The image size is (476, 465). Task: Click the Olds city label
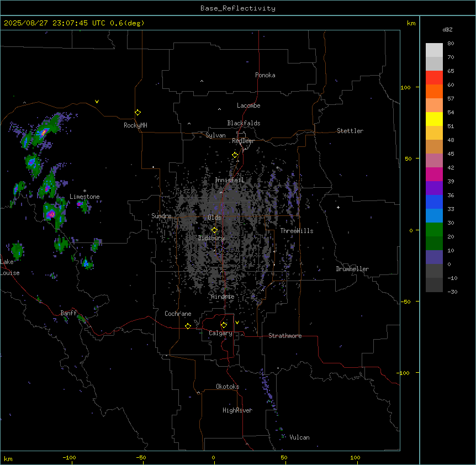[x=214, y=218]
